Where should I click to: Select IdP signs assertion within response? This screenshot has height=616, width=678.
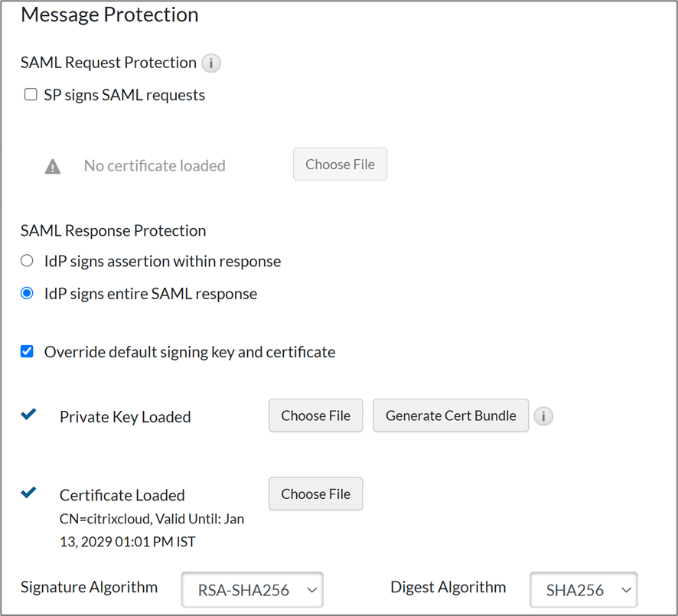[27, 260]
